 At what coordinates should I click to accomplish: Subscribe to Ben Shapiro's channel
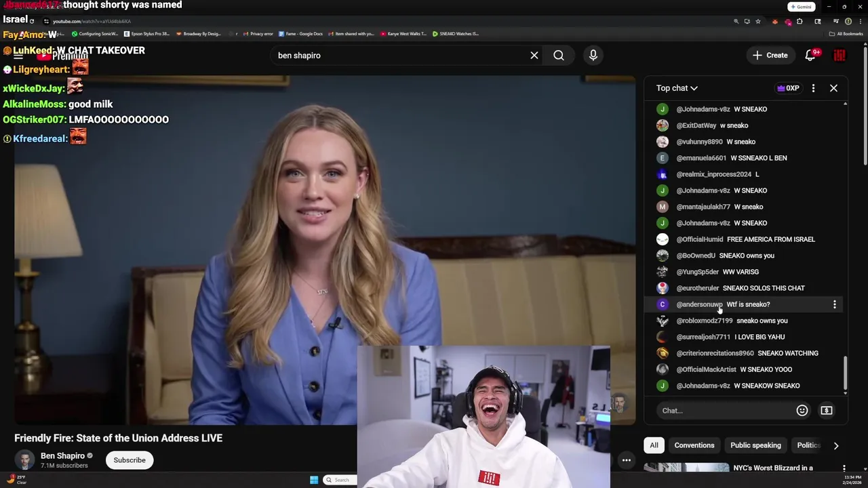point(130,460)
